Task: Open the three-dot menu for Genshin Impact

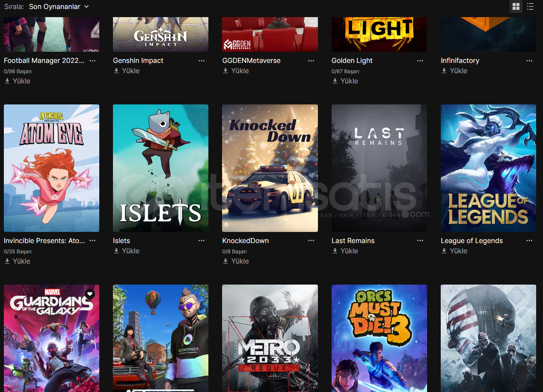Action: coord(202,61)
